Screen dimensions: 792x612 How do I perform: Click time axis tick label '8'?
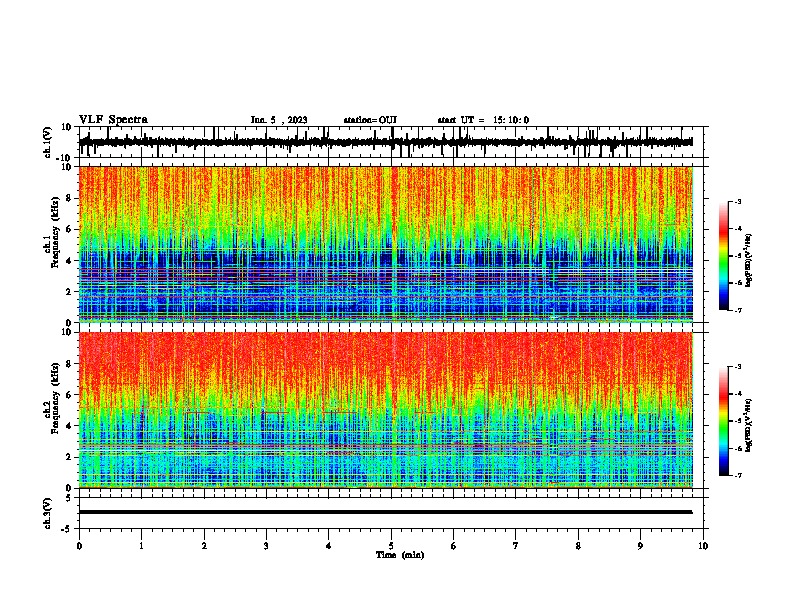point(578,546)
